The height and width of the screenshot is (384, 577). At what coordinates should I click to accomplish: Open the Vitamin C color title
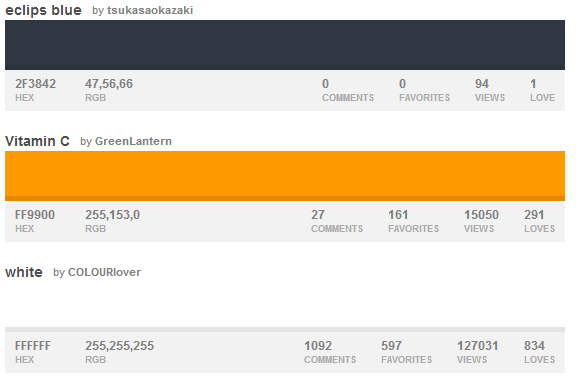point(37,141)
